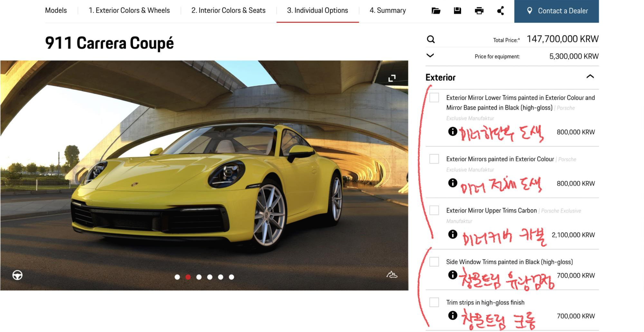Viewport: 644px width, 332px height.
Task: Collapse the Exterior section
Action: [x=590, y=77]
